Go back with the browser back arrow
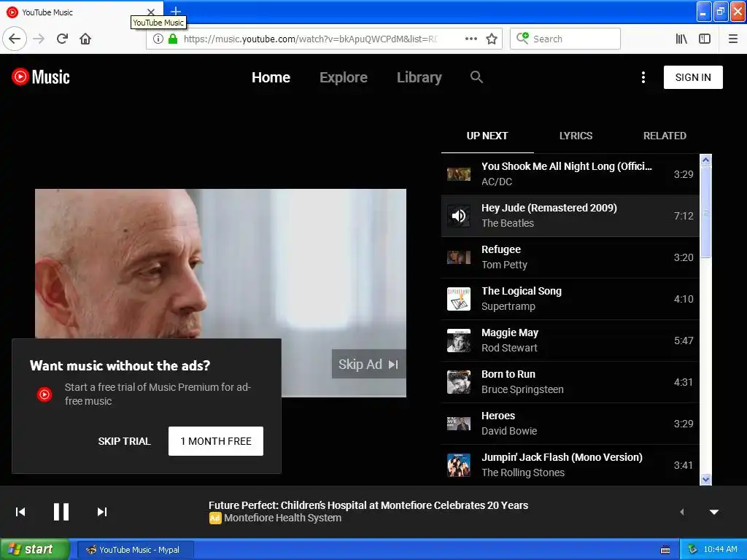Image resolution: width=747 pixels, height=560 pixels. pos(15,39)
